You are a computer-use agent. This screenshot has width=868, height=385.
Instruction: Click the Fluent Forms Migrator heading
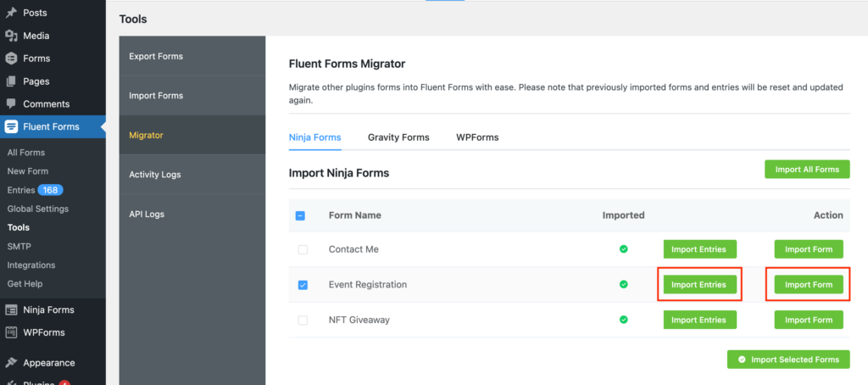coord(347,64)
